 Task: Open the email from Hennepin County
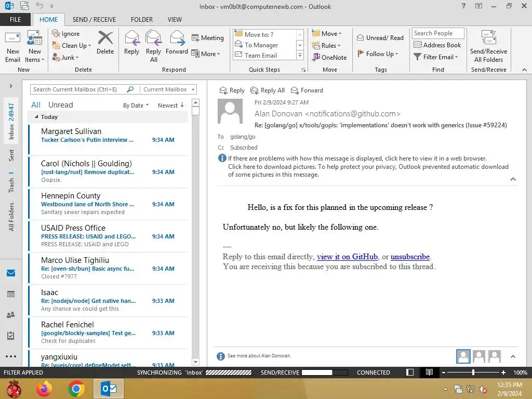tap(108, 204)
